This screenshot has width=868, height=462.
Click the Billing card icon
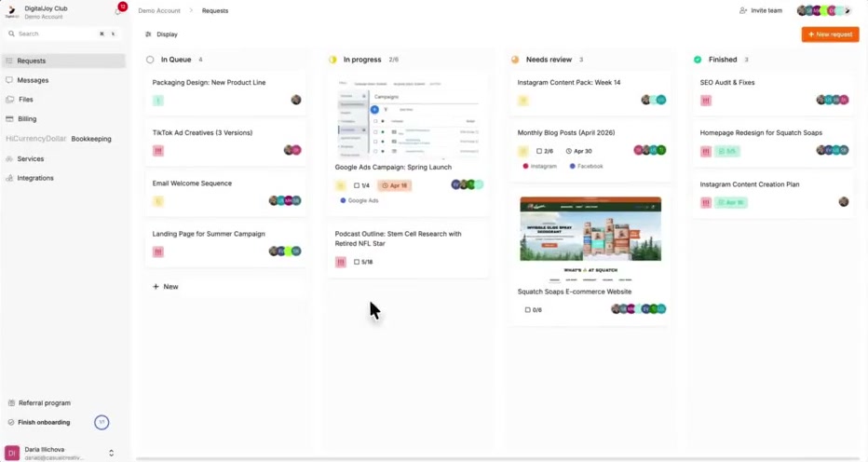click(9, 118)
